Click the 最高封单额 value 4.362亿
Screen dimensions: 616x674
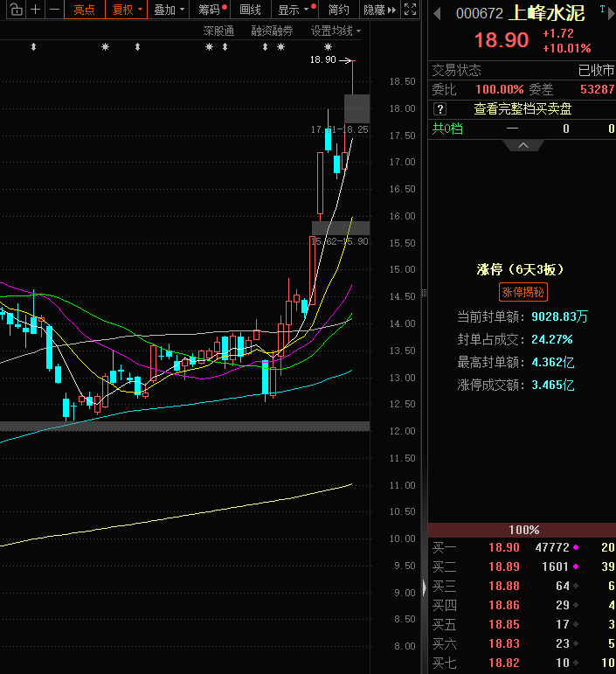tap(553, 363)
